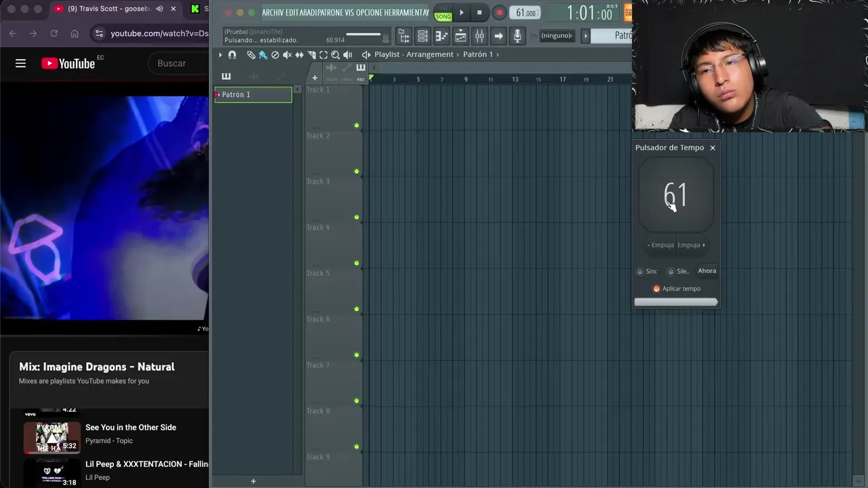Click Playlist - Arrangement breadcrumb
This screenshot has width=868, height=488.
[x=414, y=54]
